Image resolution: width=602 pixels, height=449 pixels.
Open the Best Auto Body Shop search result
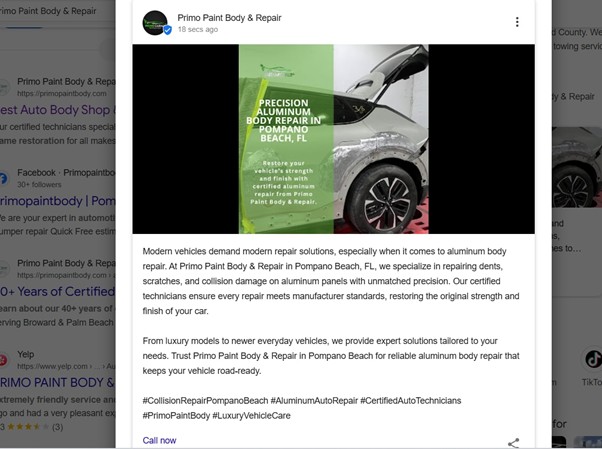coord(57,110)
